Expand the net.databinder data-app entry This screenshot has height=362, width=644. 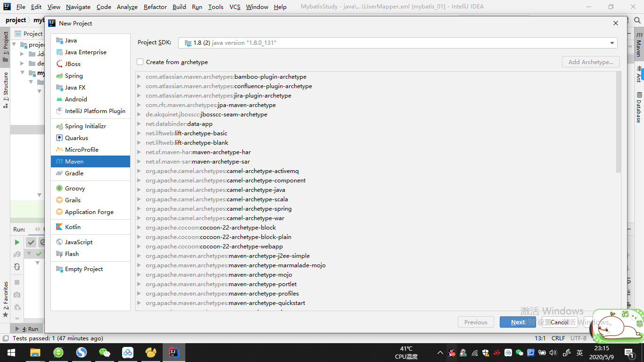(x=139, y=124)
